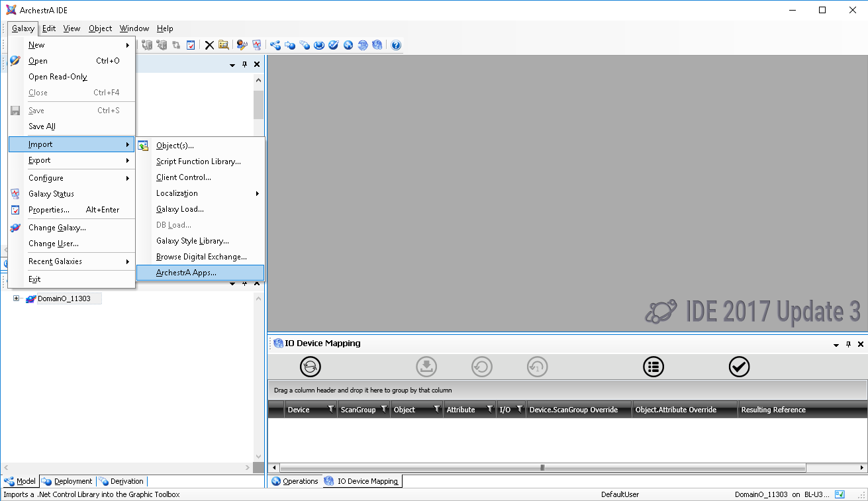This screenshot has height=501, width=868.
Task: Click the Model view share-nodes toolbar icon
Action: pos(275,45)
